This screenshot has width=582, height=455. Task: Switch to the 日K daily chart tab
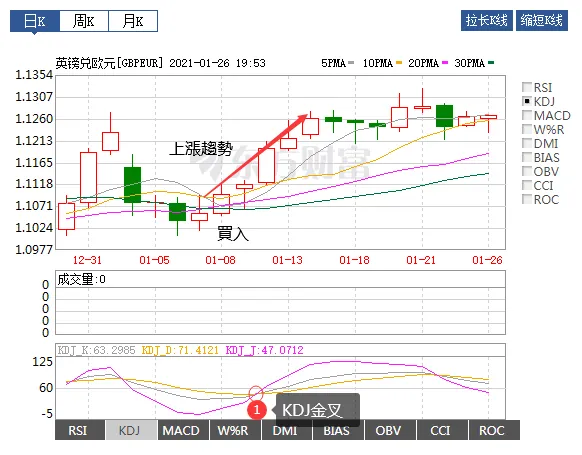[35, 21]
